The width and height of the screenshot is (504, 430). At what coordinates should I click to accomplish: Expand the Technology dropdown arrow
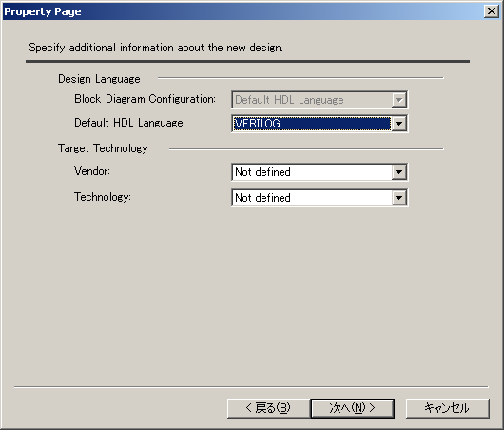[x=398, y=198]
